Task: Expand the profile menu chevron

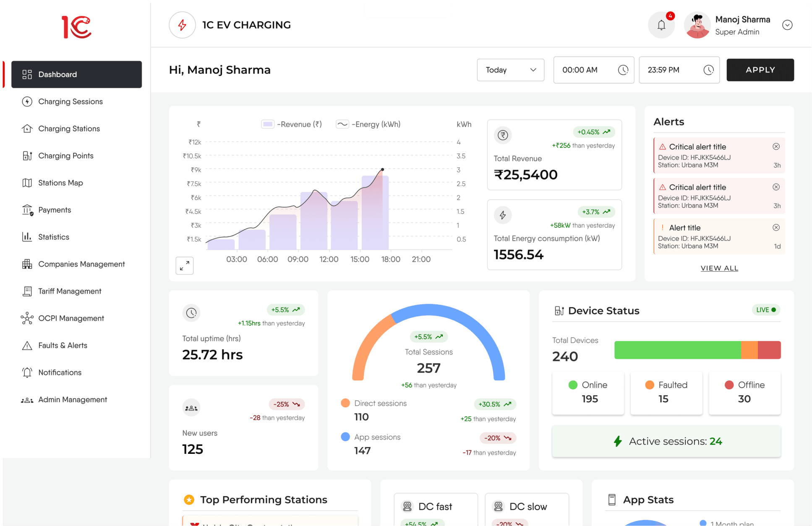Action: 788,25
